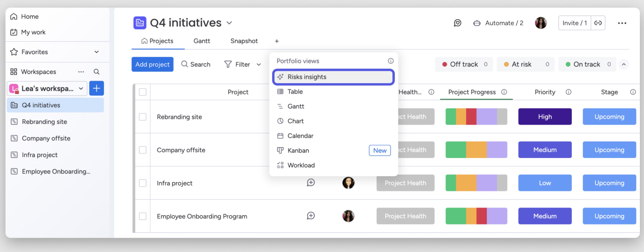Image resolution: width=644 pixels, height=252 pixels.
Task: Click the Search button in toolbar
Action: (196, 65)
